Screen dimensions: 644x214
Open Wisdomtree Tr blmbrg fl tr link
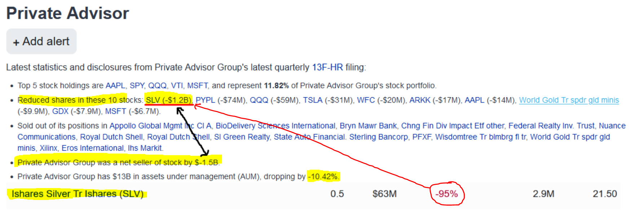(x=480, y=137)
